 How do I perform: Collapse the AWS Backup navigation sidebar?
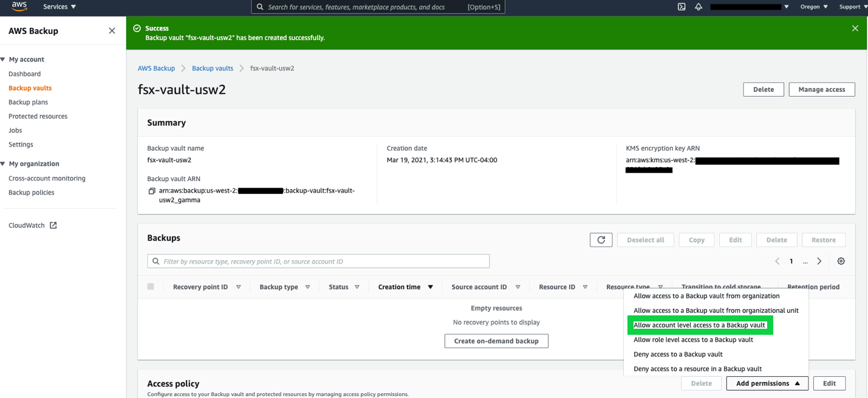[112, 30]
